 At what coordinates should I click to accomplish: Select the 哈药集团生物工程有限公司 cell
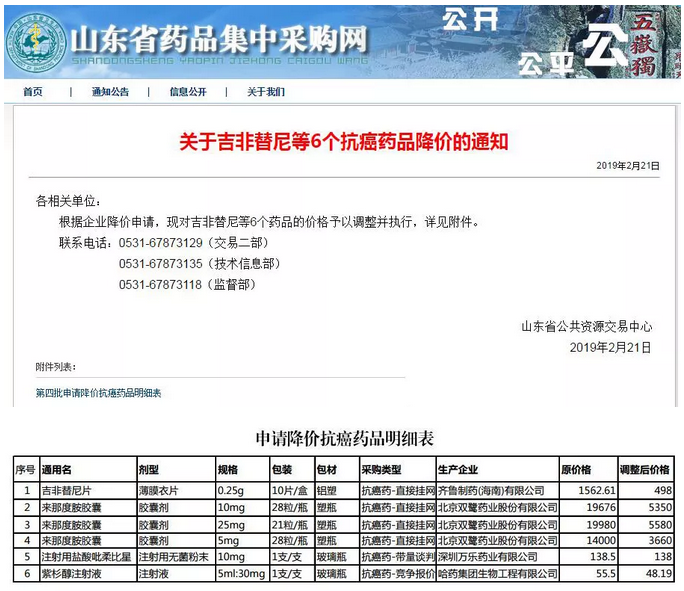pos(498,574)
